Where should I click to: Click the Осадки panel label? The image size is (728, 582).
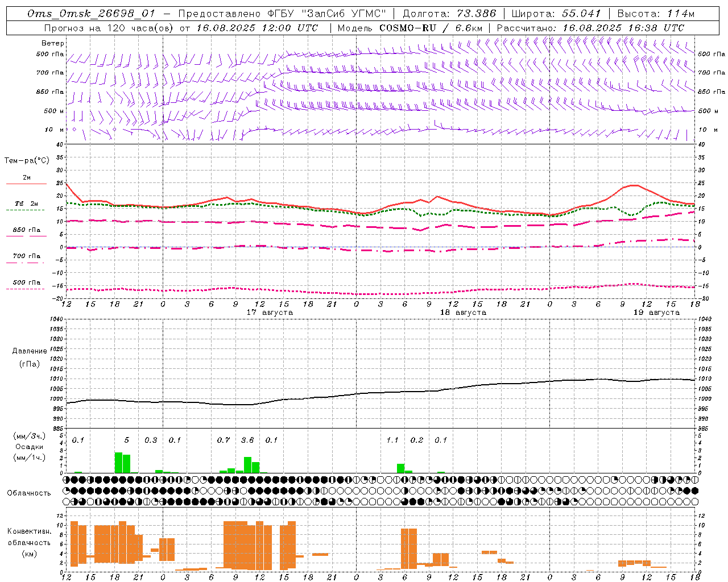point(30,447)
